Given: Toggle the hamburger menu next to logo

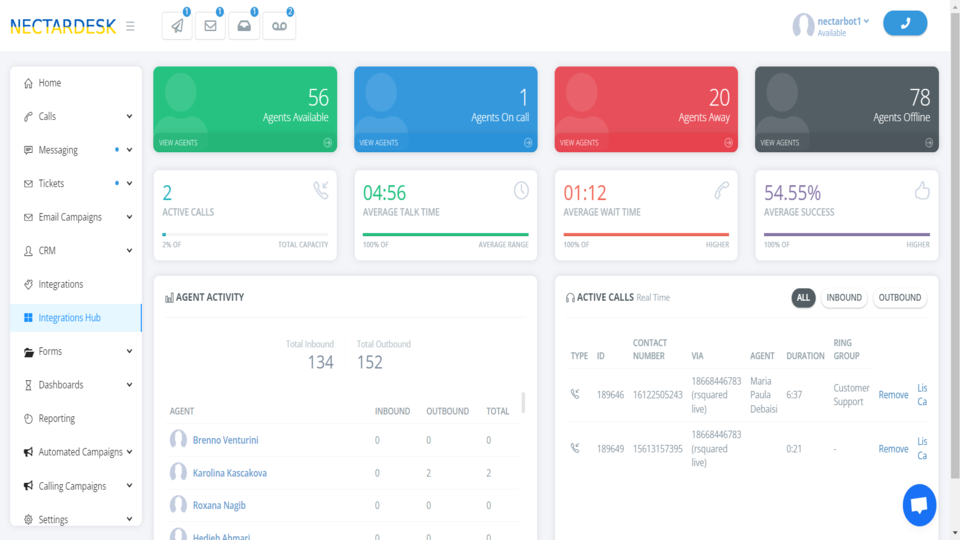Looking at the screenshot, I should click(130, 26).
